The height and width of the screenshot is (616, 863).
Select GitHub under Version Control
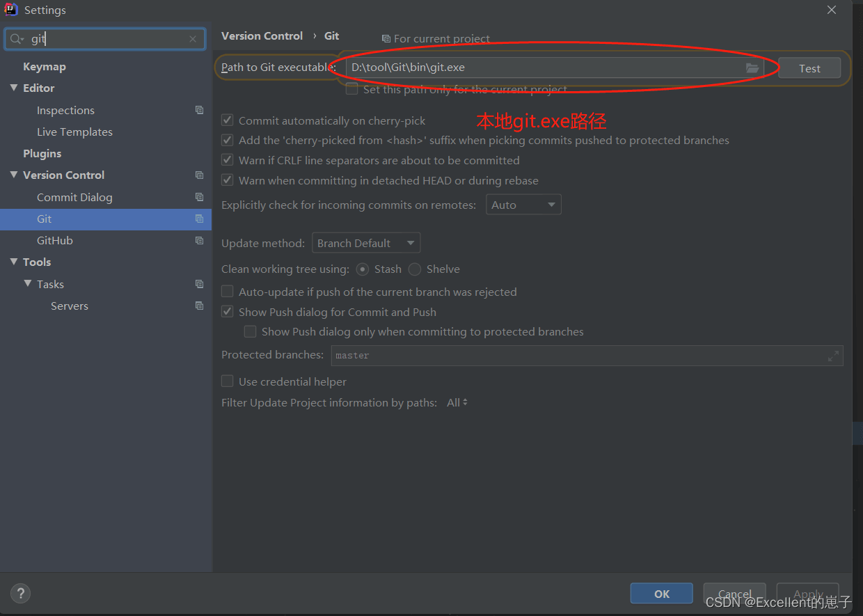pos(55,240)
